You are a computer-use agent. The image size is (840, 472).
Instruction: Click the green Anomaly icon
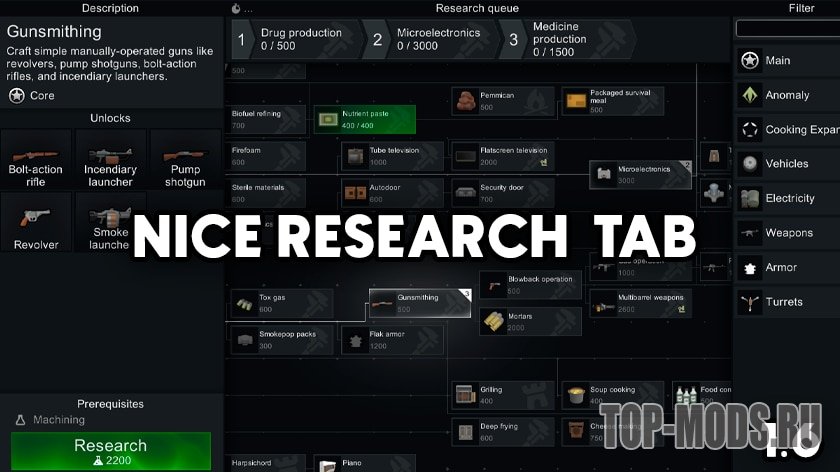click(749, 95)
